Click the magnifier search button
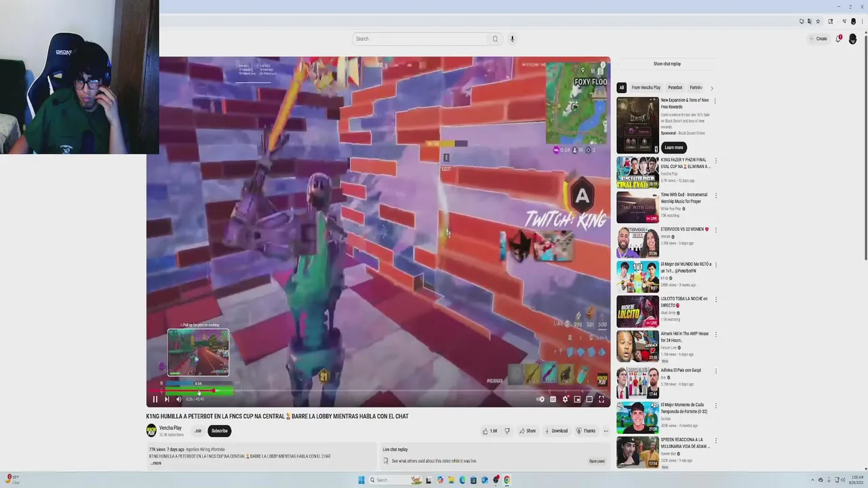 click(495, 39)
